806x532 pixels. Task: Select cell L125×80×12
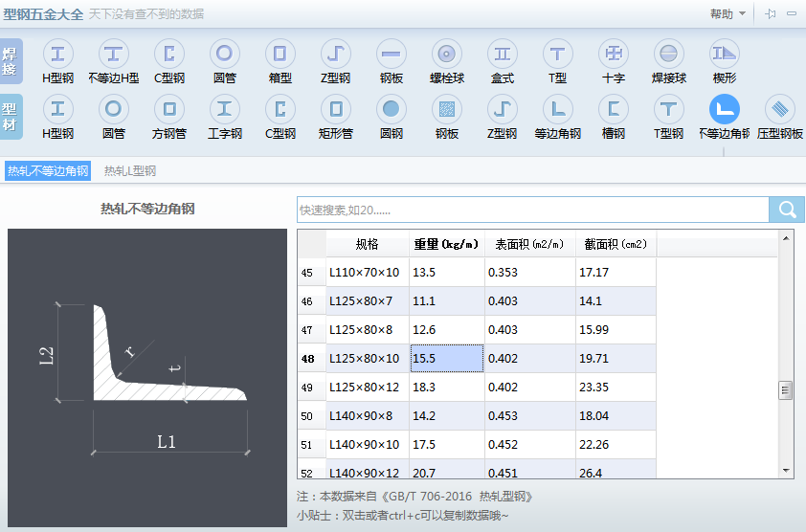tap(367, 388)
